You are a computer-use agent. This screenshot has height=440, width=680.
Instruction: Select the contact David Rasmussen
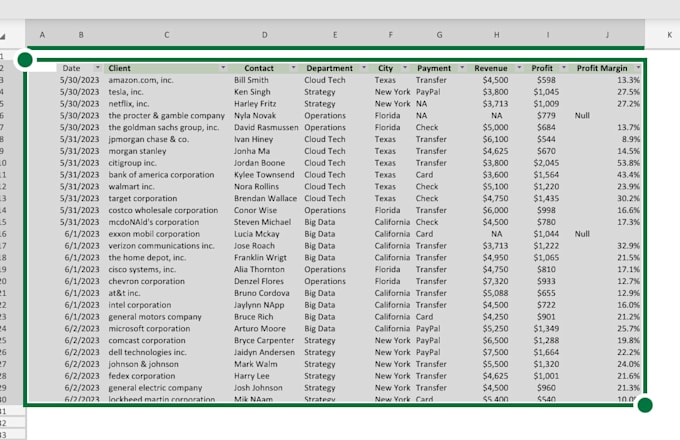266,127
